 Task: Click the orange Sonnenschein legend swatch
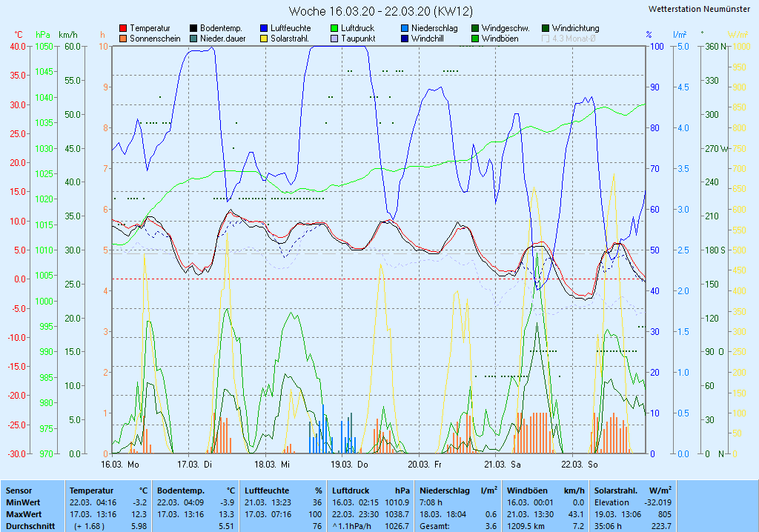123,39
